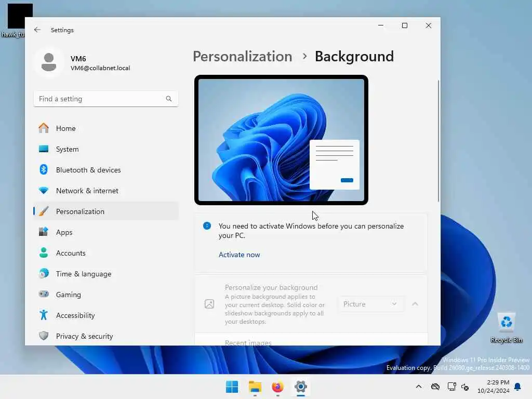Focus the Find a setting search box

click(106, 99)
